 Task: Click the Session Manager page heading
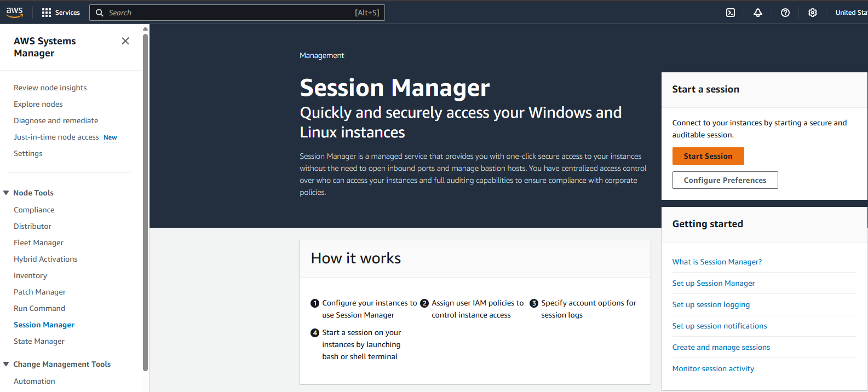[395, 88]
